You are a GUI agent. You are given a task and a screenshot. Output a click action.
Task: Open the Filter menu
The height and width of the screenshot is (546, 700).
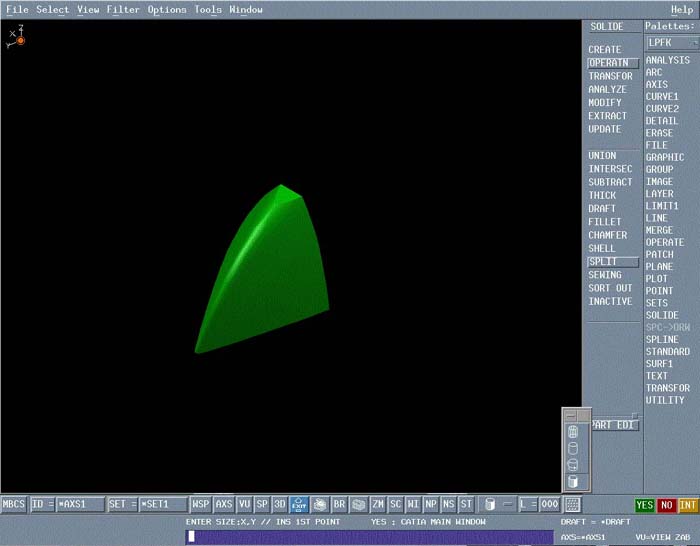click(123, 10)
